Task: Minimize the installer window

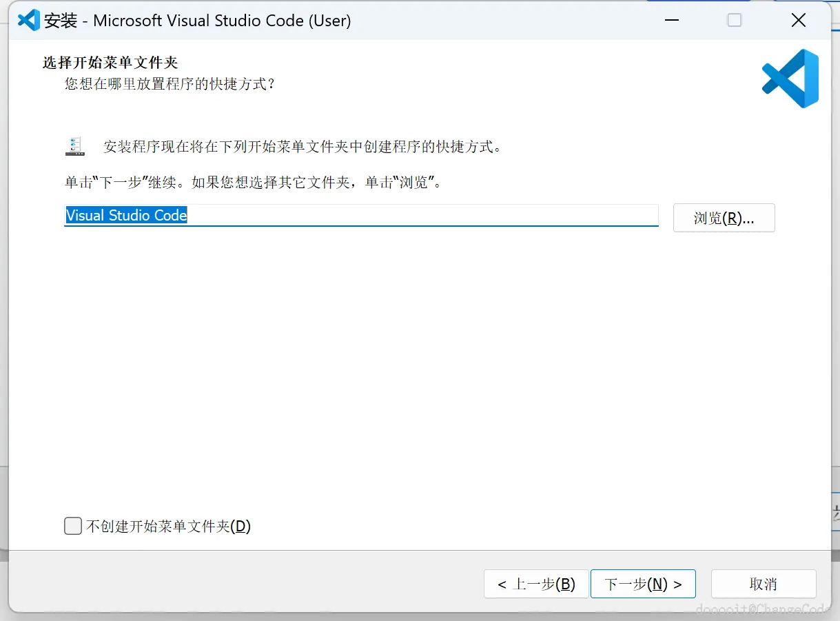Action: point(671,21)
